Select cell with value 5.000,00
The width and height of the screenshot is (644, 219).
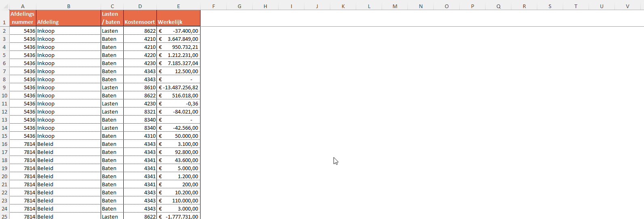point(178,168)
